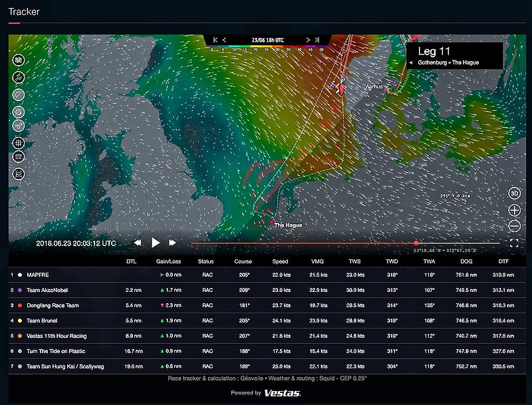
Task: Toggle the routing arc icon in left toolbar
Action: tap(19, 94)
